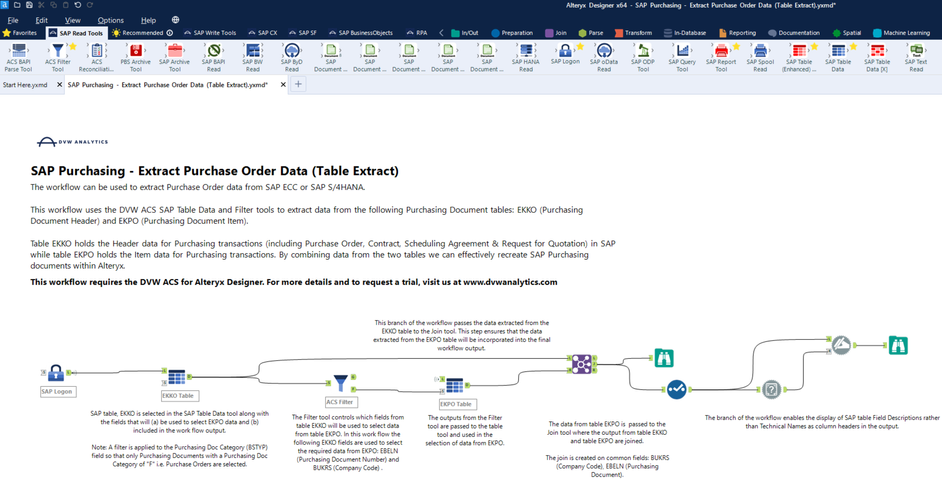Click the Save icon in title bar
Viewport: 942px width, 484px height.
click(29, 5)
